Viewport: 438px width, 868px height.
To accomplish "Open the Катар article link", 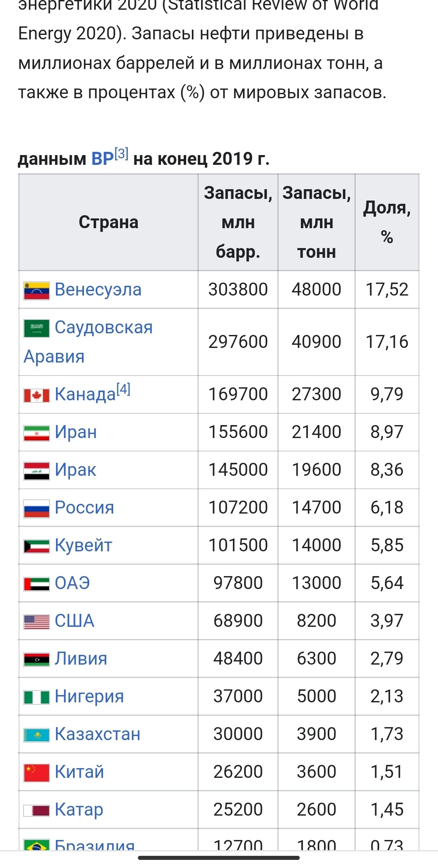I will click(x=79, y=810).
